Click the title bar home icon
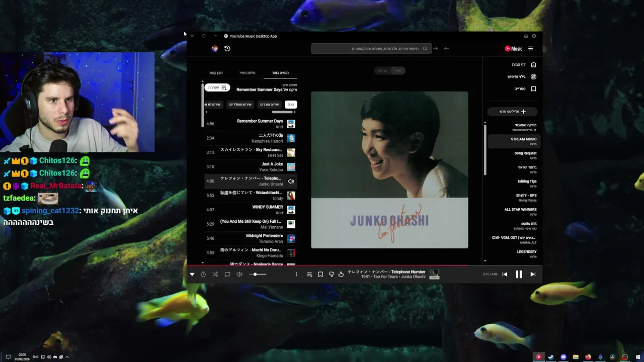This screenshot has height=362, width=644. coord(526,36)
